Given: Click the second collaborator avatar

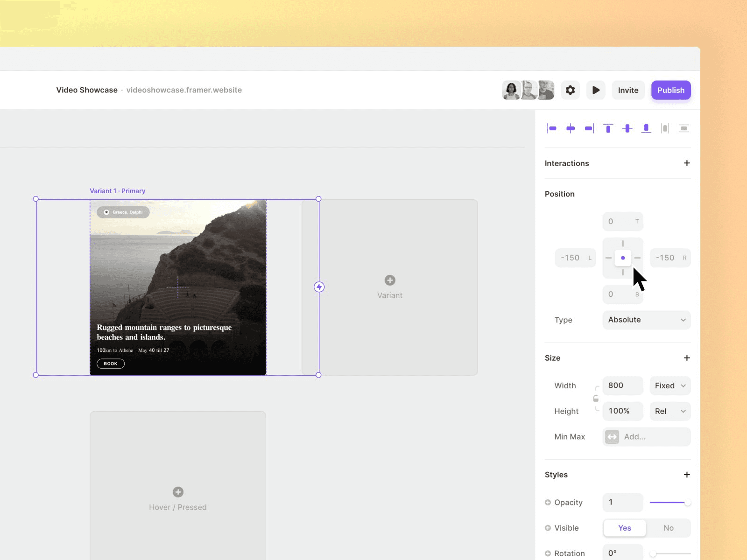Looking at the screenshot, I should click(529, 90).
